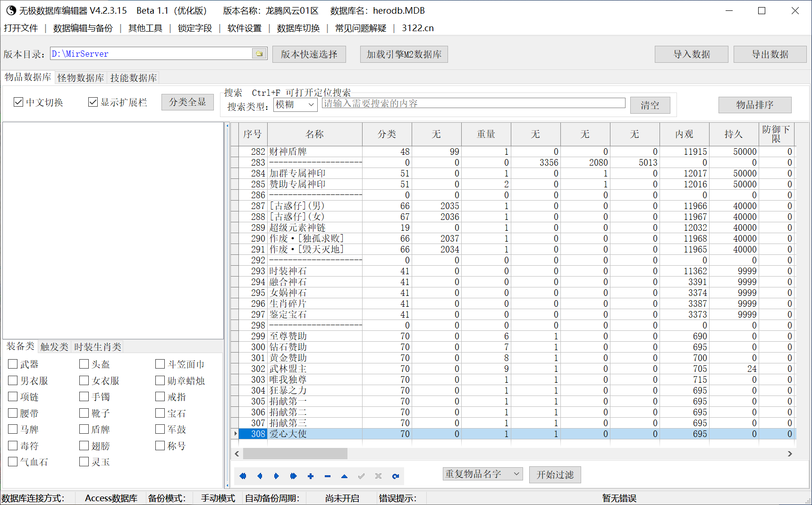
Task: Enable the 戒指 filter checkbox
Action: tap(160, 396)
